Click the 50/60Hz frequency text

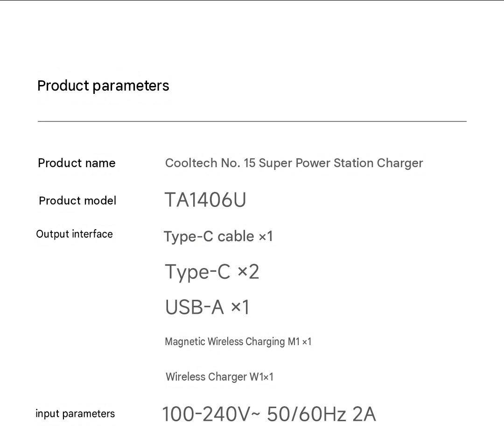[307, 414]
